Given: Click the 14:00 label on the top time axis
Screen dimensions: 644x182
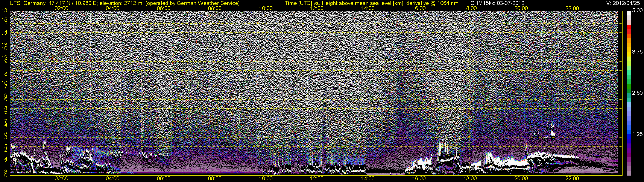Looking at the screenshot, I should [x=368, y=8].
